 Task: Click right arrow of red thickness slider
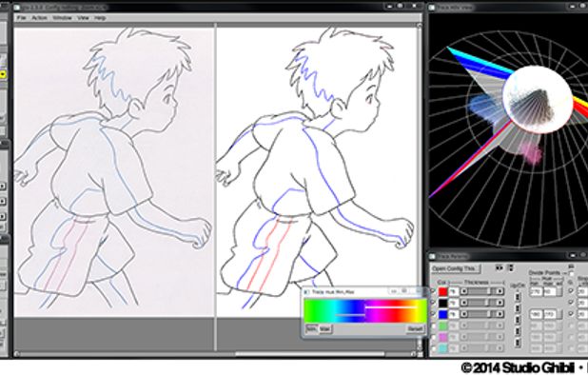pos(500,291)
